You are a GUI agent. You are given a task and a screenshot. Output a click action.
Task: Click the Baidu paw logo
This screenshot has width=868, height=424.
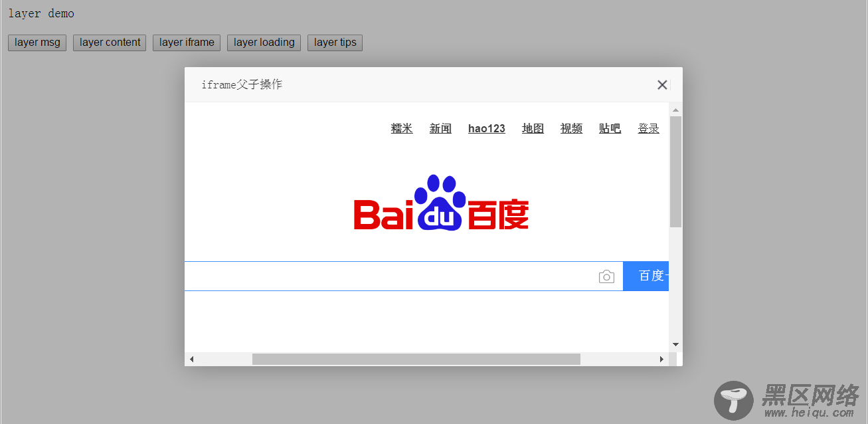tap(441, 203)
